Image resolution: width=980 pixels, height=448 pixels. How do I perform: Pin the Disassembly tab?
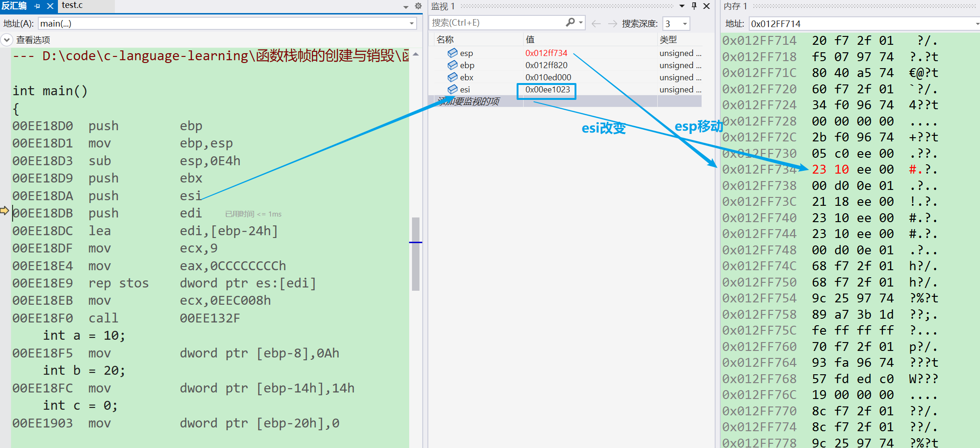tap(37, 6)
